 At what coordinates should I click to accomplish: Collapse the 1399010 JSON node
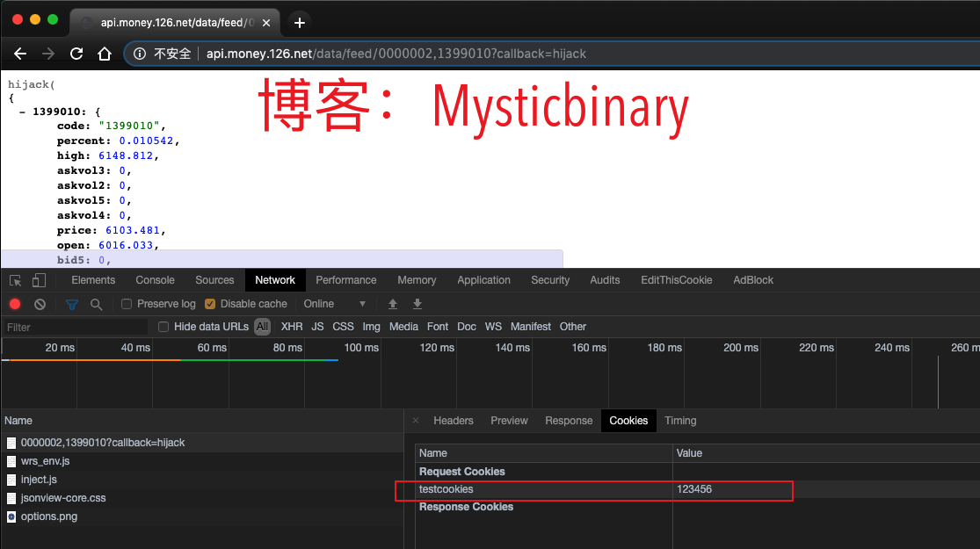pos(21,112)
